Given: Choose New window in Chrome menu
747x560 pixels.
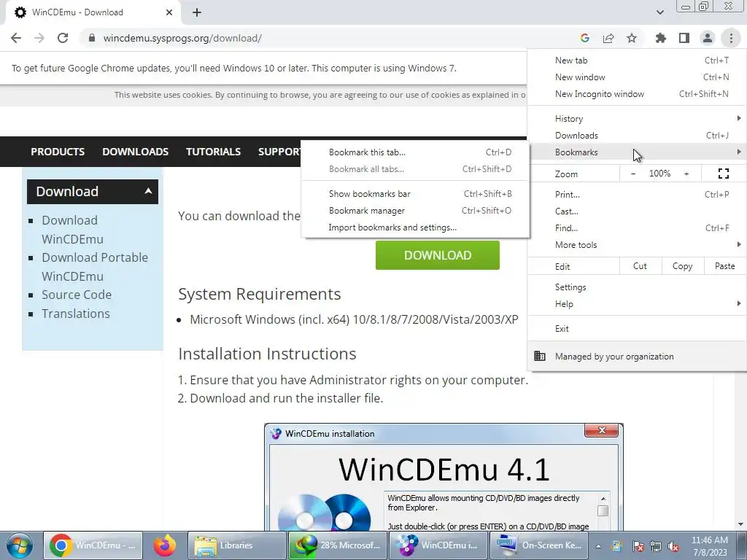Looking at the screenshot, I should (637, 77).
